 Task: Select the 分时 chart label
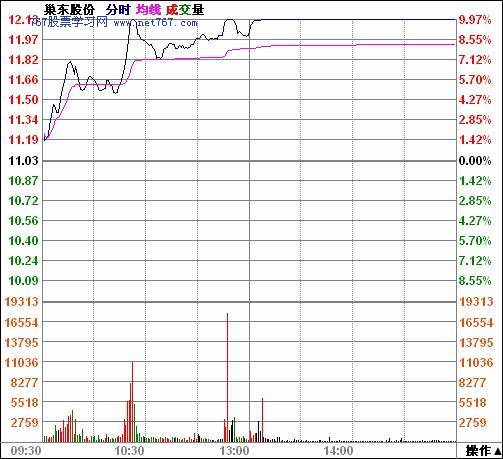(x=118, y=10)
